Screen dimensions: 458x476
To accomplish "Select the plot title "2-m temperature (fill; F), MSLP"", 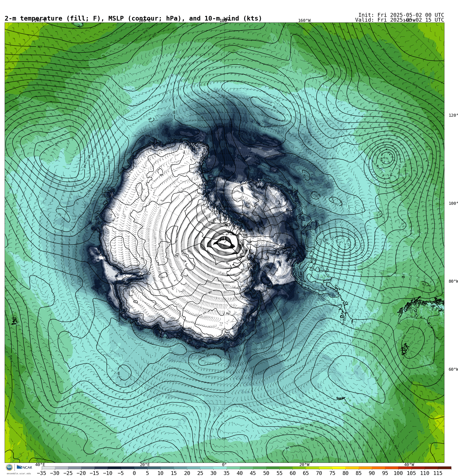I will coord(64,18).
